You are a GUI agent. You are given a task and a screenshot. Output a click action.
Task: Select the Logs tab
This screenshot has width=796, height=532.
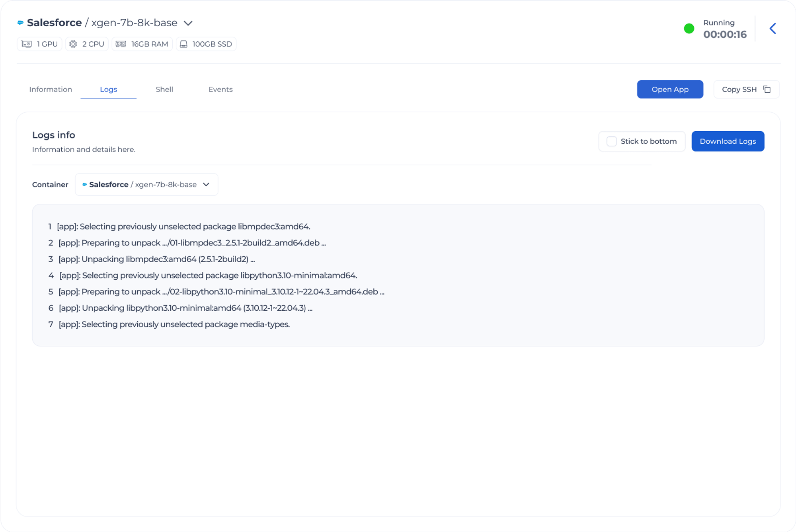tap(108, 90)
